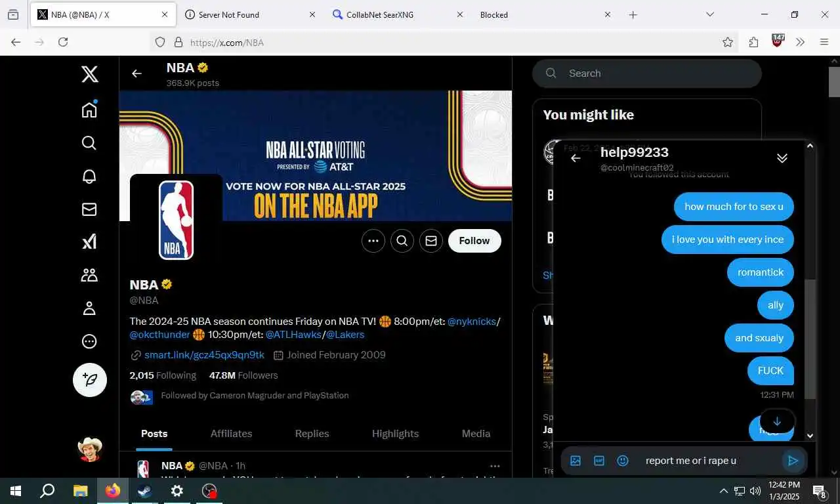This screenshot has width=840, height=504.
Task: Open the Firefox View icon left of the tabs
Action: pyautogui.click(x=13, y=14)
